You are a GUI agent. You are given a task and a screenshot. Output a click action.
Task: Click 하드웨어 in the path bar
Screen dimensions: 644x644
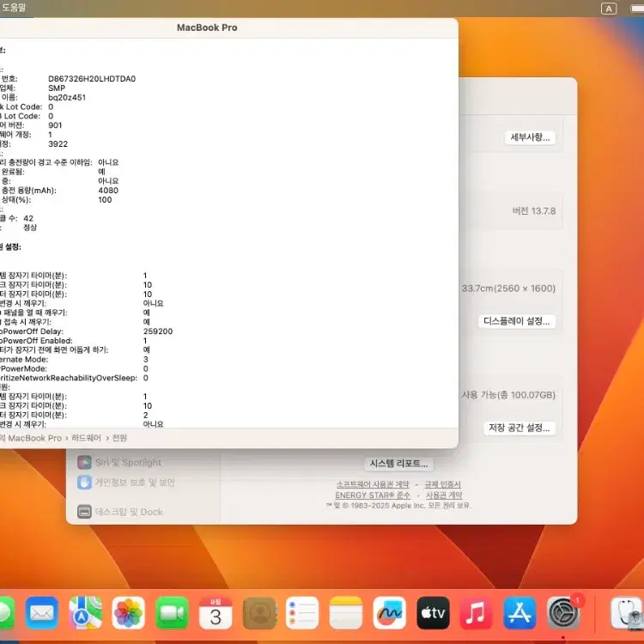pos(86,438)
